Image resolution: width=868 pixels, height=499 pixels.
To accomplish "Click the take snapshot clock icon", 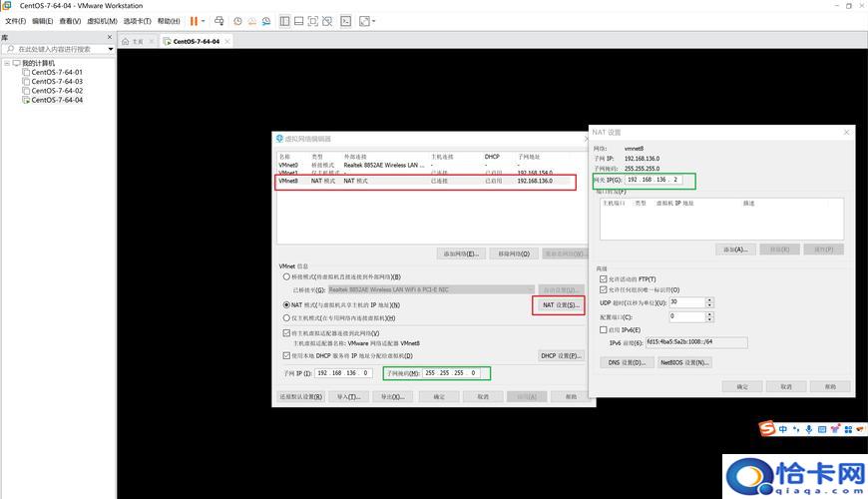I will point(237,21).
